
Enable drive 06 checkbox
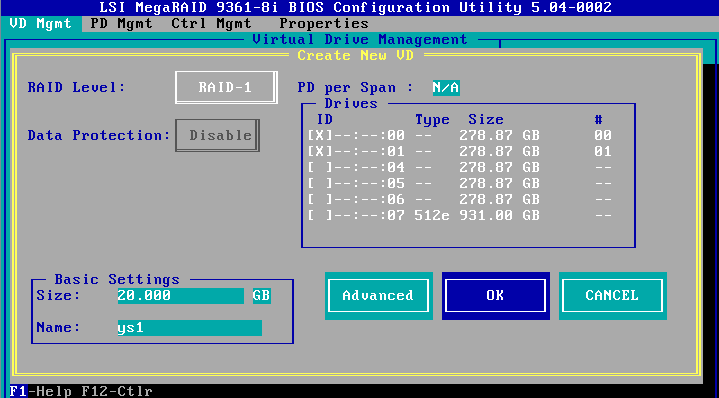319,199
